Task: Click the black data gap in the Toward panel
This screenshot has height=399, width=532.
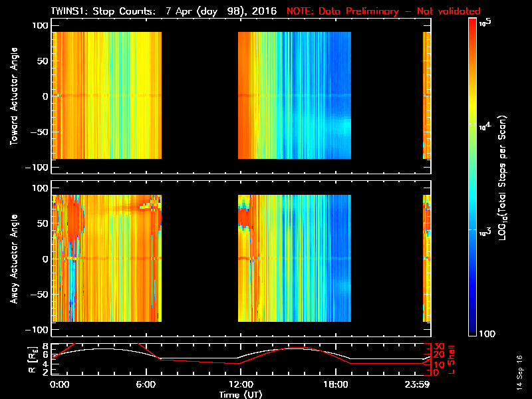Action: tap(199, 96)
